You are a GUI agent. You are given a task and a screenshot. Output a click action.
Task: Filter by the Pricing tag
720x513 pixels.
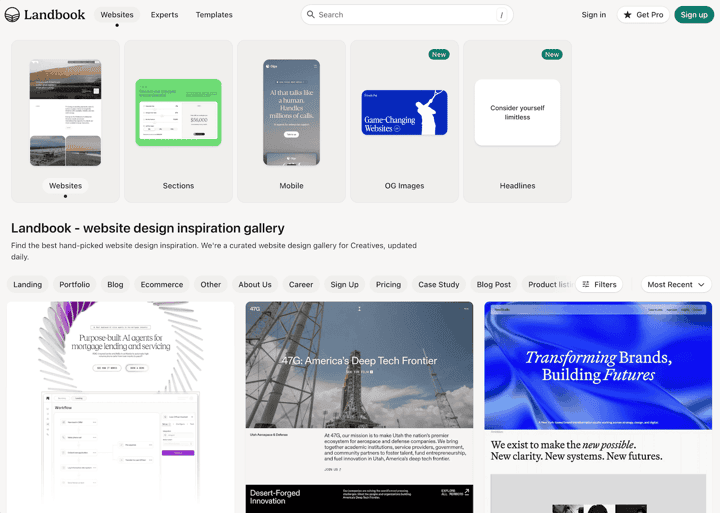[x=388, y=284]
